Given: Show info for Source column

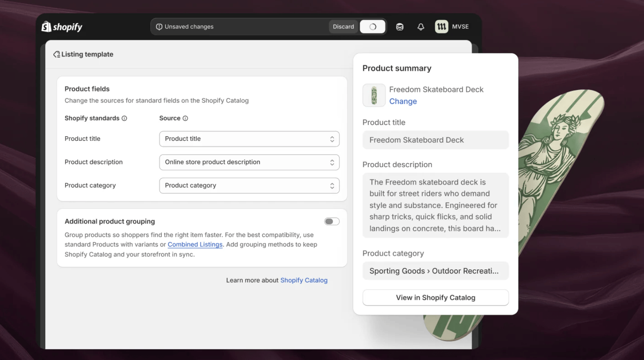Looking at the screenshot, I should pyautogui.click(x=185, y=118).
